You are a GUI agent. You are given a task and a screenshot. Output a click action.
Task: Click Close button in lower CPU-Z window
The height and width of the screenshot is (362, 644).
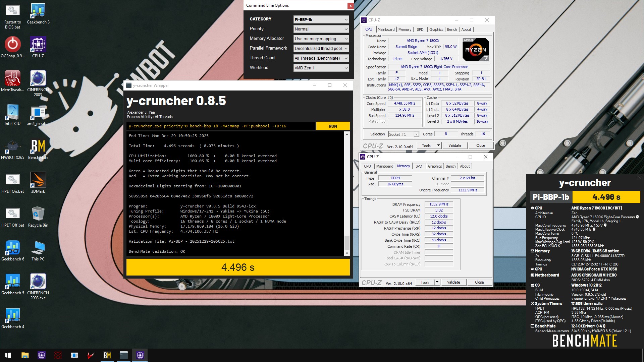click(479, 282)
